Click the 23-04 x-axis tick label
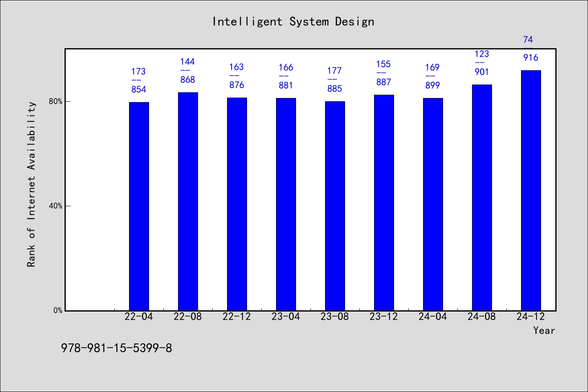 click(x=286, y=316)
